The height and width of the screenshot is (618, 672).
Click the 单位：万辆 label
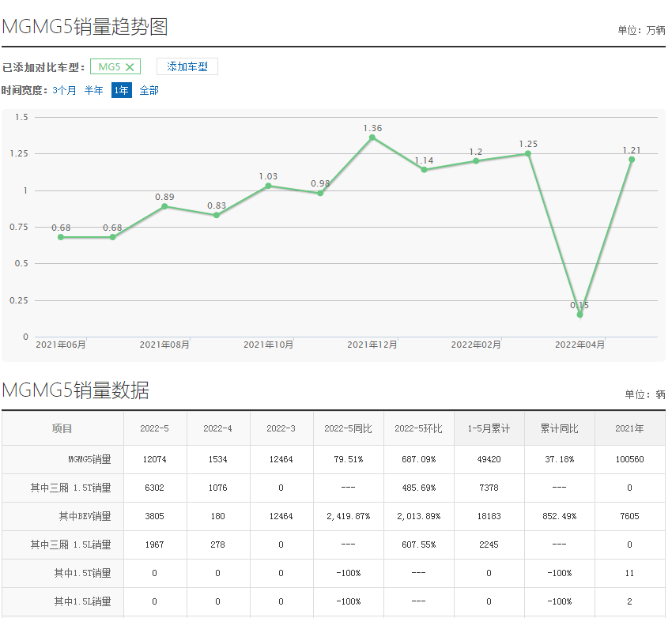coord(642,30)
